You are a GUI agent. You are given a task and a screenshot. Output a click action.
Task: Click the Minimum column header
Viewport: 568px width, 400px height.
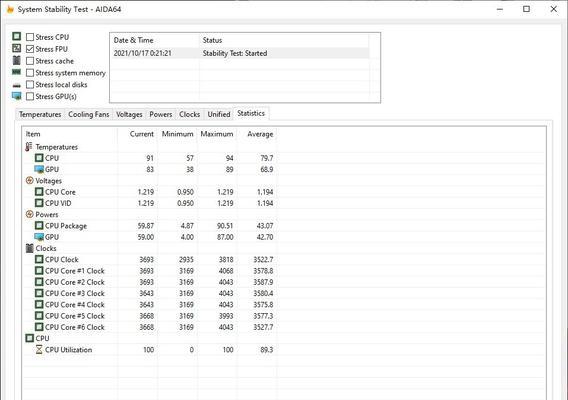click(x=178, y=134)
